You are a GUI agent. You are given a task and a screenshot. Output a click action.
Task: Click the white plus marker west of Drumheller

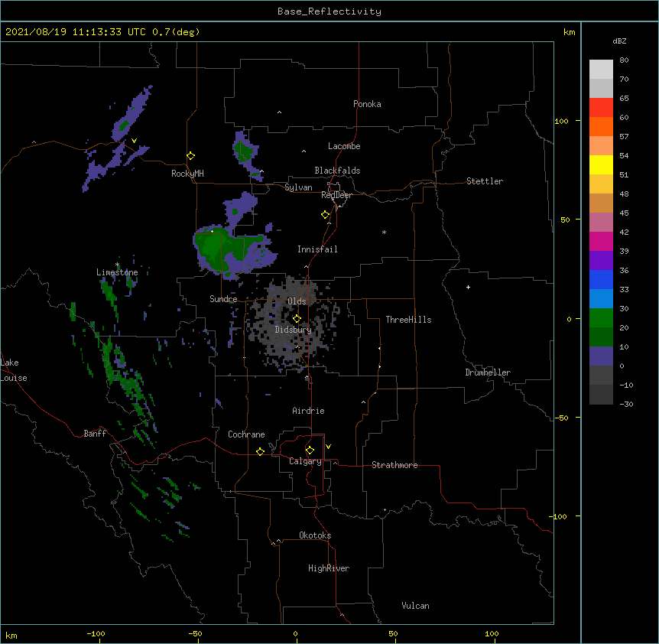point(468,287)
